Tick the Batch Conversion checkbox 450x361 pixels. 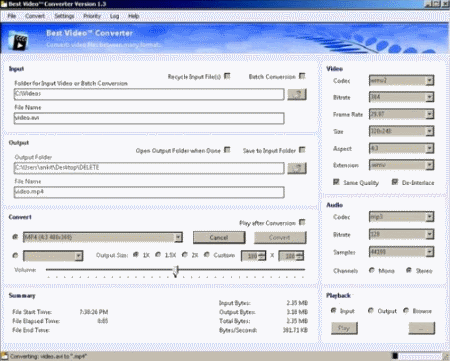click(x=302, y=76)
